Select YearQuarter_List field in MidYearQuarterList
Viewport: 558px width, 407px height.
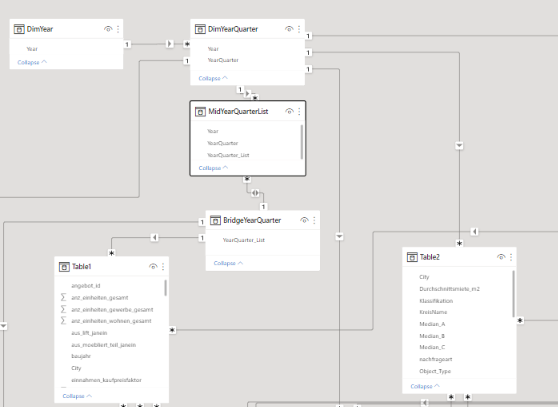(228, 155)
